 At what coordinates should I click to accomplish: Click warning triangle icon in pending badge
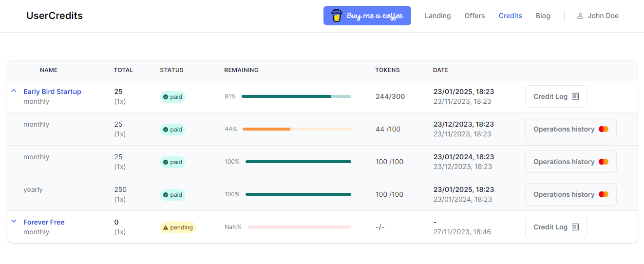(166, 227)
